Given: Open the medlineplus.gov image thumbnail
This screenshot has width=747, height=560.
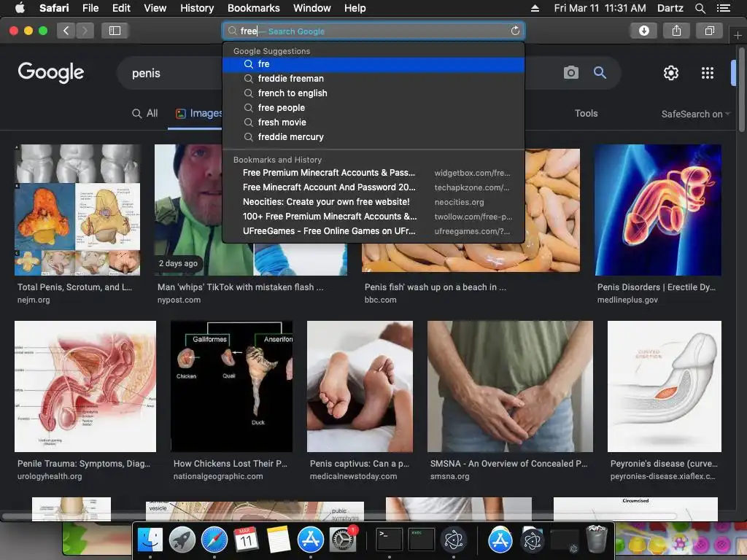Looking at the screenshot, I should point(658,210).
